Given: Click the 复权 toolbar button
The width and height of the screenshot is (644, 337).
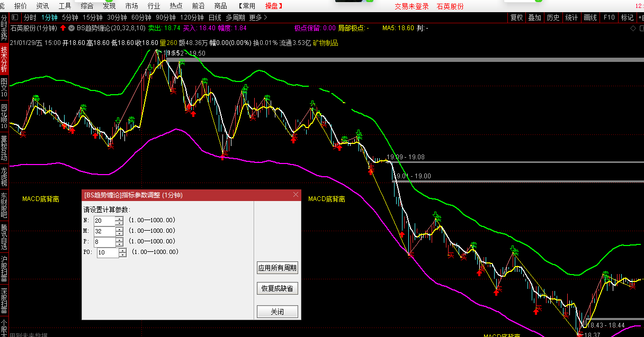Looking at the screenshot, I should tap(517, 17).
